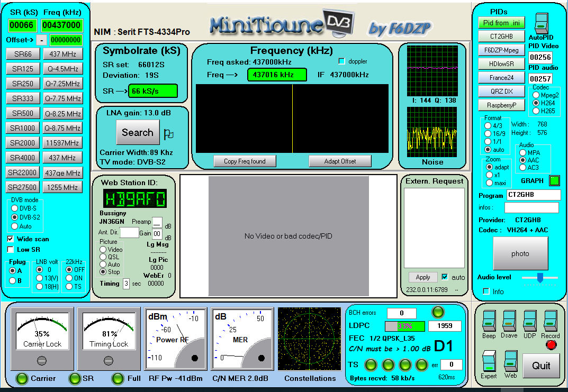Load the RaspberryP PID preset
The width and height of the screenshot is (568, 392).
pyautogui.click(x=501, y=105)
